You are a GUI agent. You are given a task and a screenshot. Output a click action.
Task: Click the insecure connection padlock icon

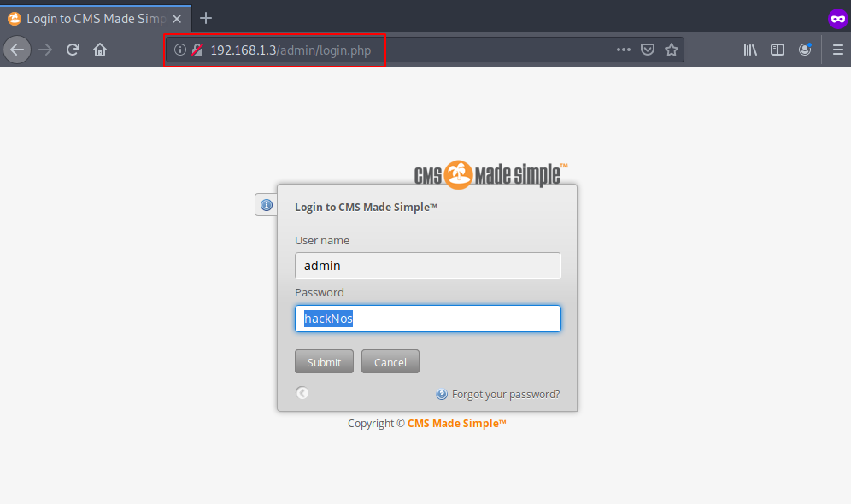pyautogui.click(x=197, y=50)
